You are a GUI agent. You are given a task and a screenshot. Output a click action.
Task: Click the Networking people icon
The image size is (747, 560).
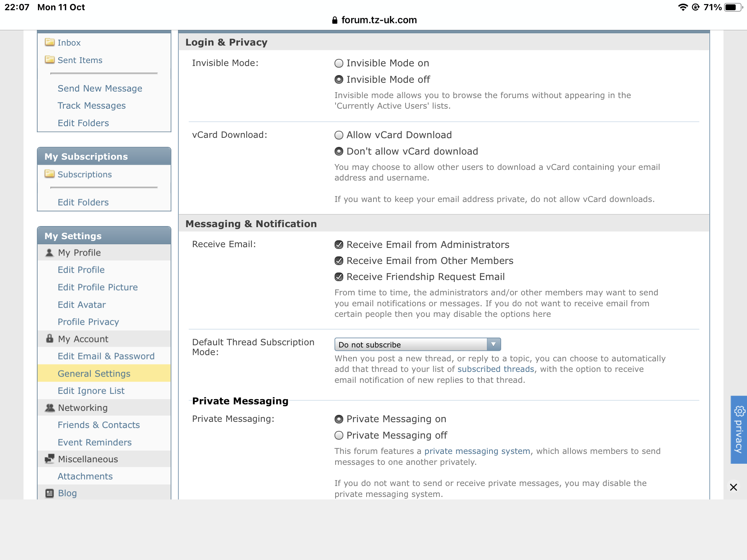point(50,408)
